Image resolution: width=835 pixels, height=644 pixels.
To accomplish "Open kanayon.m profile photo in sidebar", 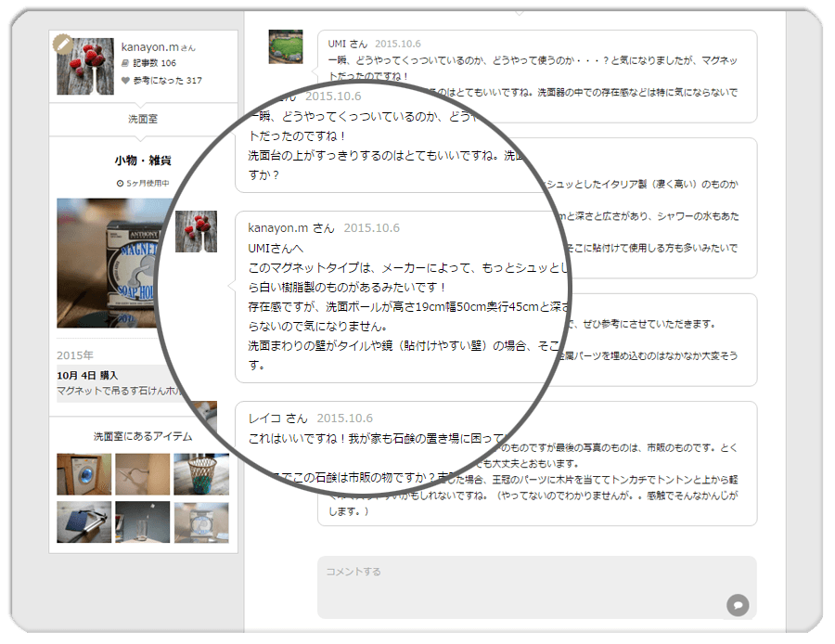I will point(85,66).
